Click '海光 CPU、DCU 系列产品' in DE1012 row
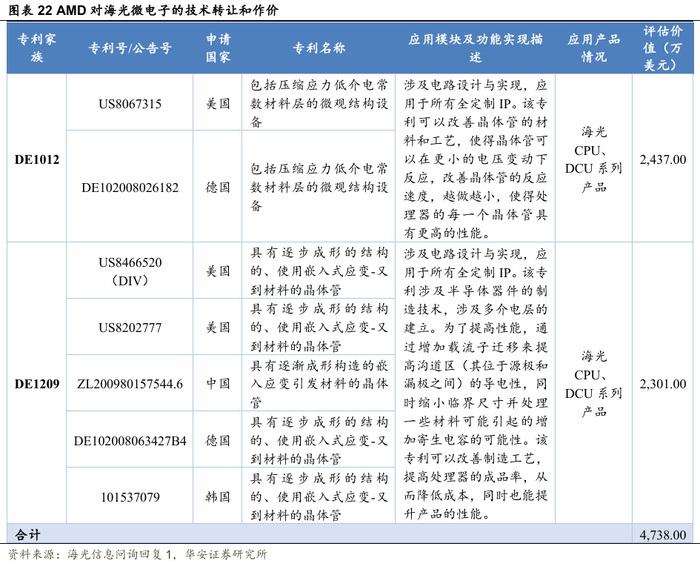Image resolution: width=700 pixels, height=564 pixels. (594, 159)
